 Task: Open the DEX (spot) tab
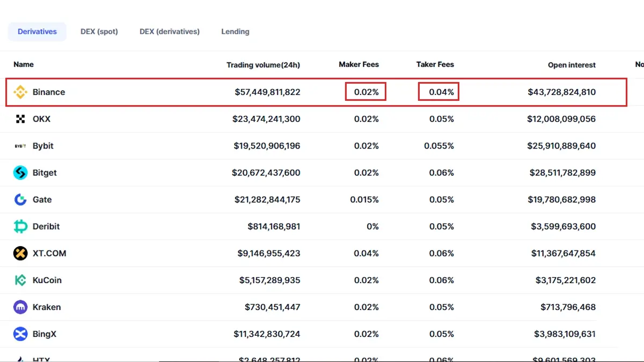99,32
